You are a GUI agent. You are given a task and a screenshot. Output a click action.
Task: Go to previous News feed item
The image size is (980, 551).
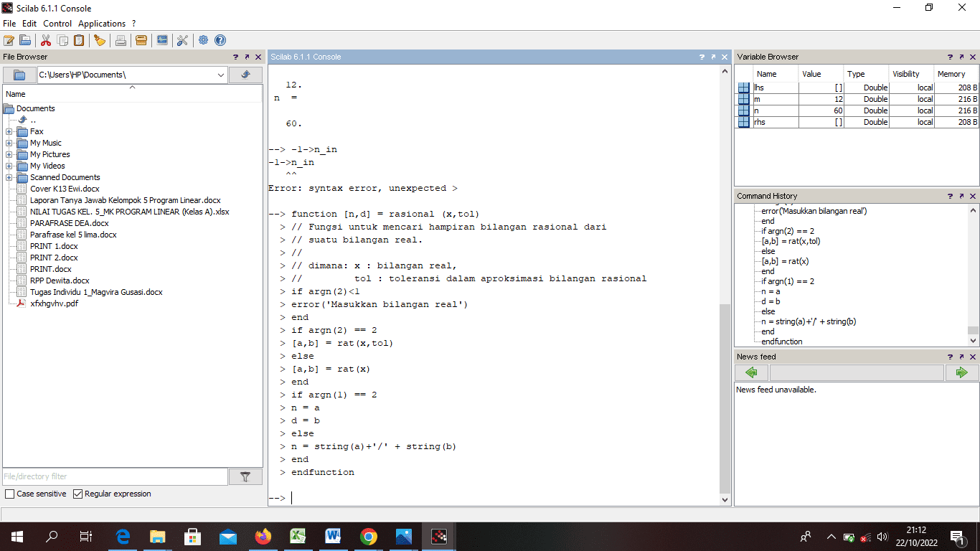click(x=751, y=372)
